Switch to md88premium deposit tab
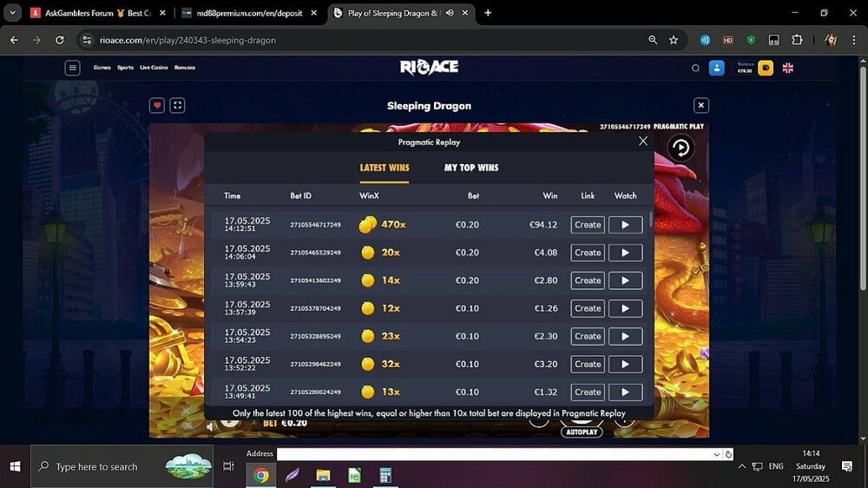 (x=249, y=13)
